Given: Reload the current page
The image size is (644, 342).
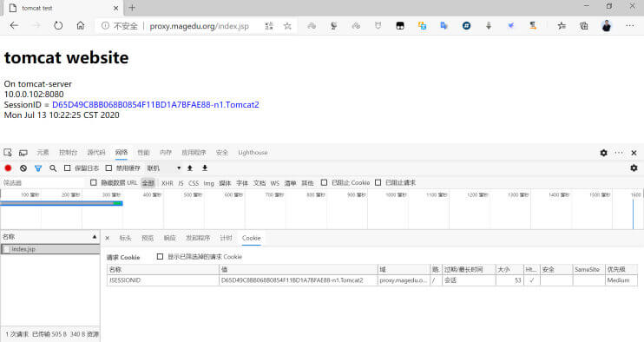Looking at the screenshot, I should tap(58, 25).
